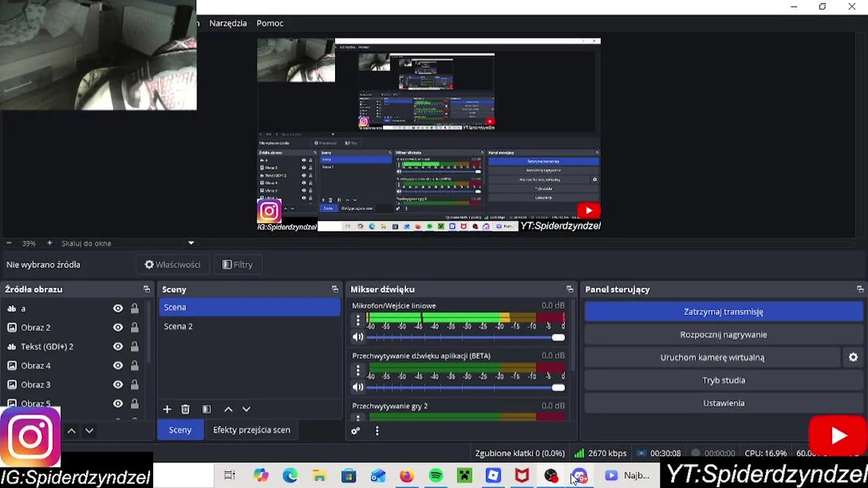Hide the source named a
Viewport: 868px width, 488px height.
118,308
